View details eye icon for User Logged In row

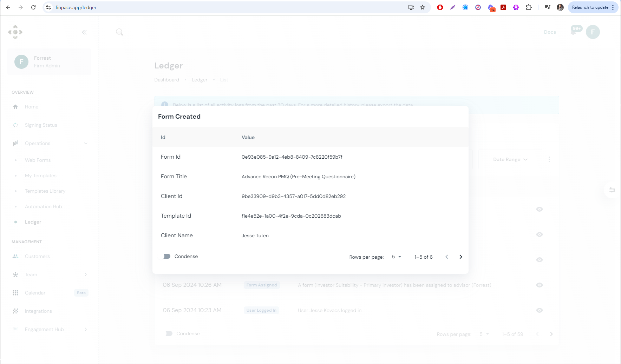pyautogui.click(x=540, y=310)
